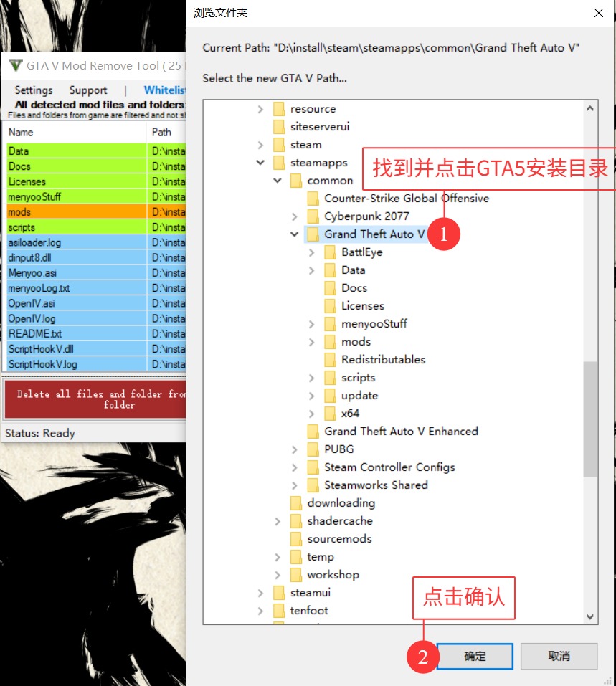
Task: Collapse the Grand Theft Auto V tree node
Action: pos(294,234)
